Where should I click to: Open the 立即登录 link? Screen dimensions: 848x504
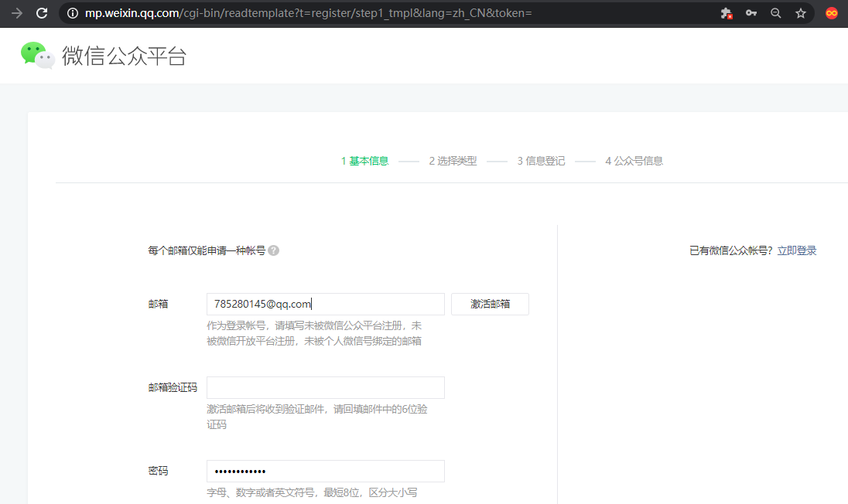(x=797, y=250)
